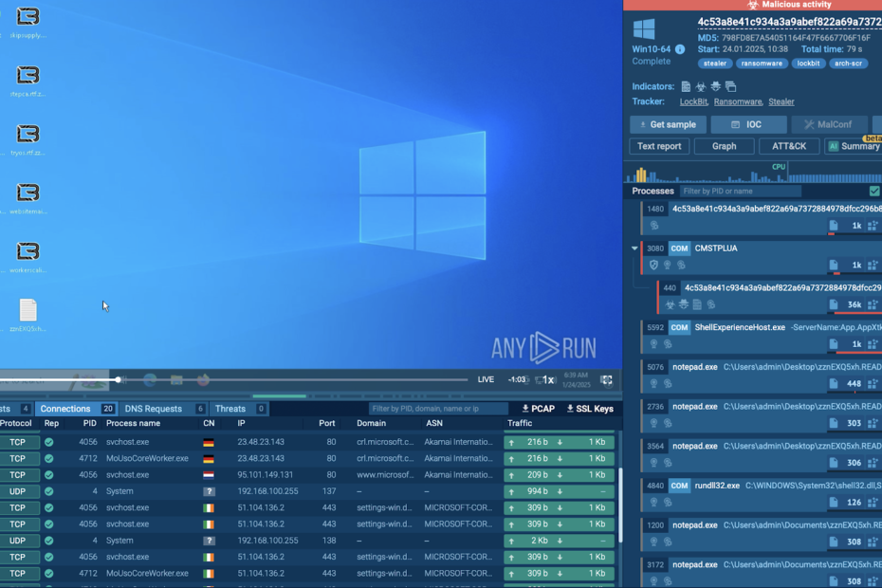This screenshot has height=588, width=882.
Task: Click the spy hat indicator icon next to Indicators
Action: click(715, 86)
